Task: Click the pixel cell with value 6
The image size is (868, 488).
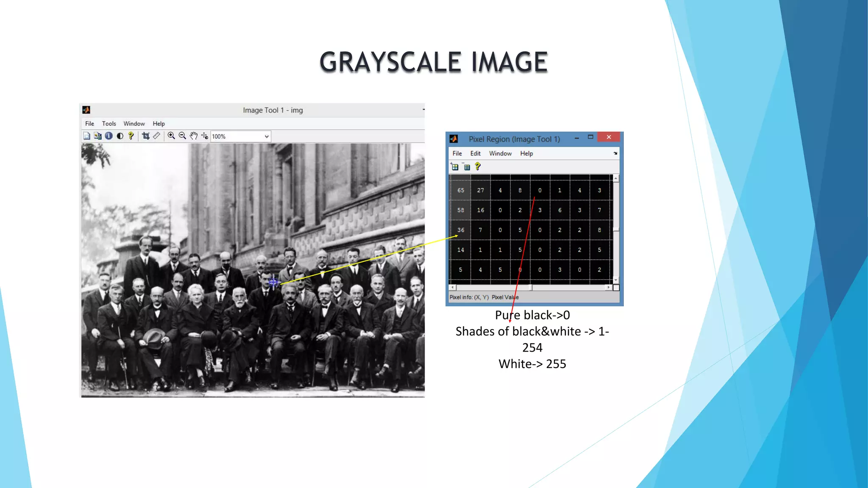Action: 560,210
